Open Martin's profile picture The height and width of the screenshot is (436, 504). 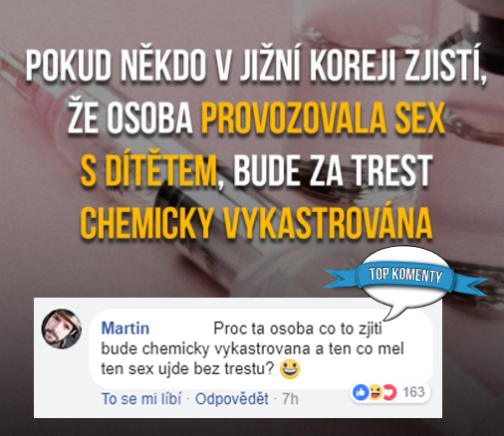(x=61, y=328)
